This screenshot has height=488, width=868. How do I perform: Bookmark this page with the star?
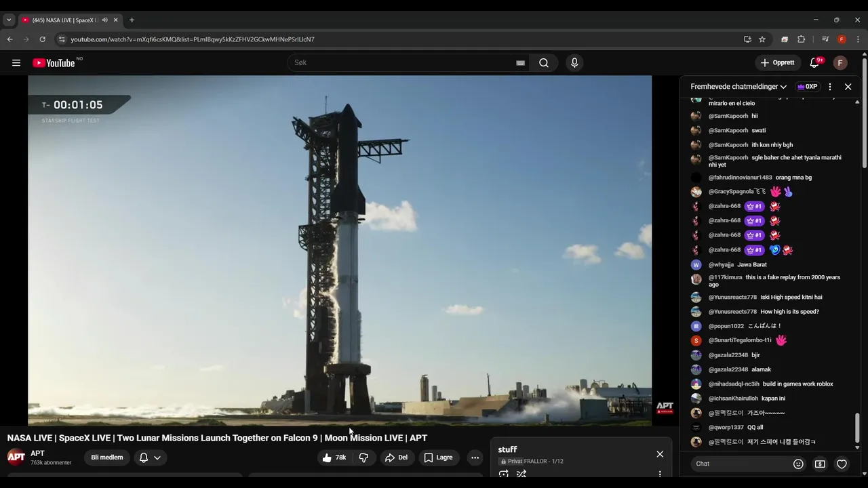click(762, 39)
